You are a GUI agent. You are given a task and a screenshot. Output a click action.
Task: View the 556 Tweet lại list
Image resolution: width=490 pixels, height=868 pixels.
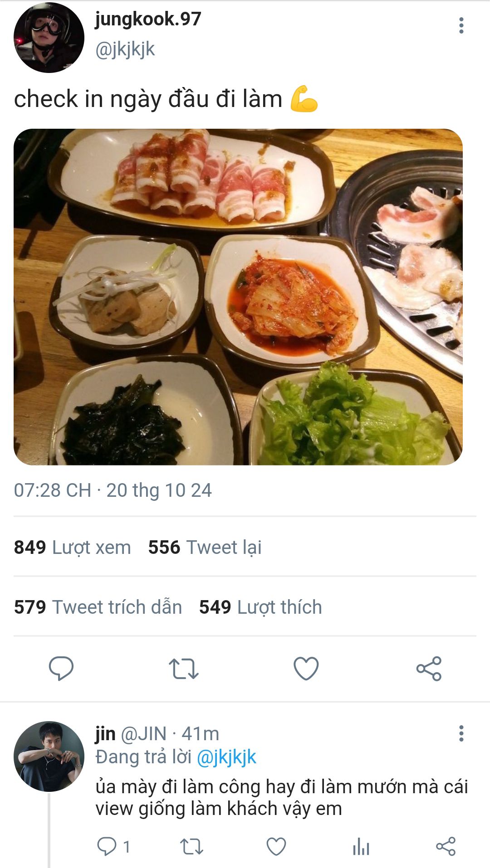coord(205,547)
